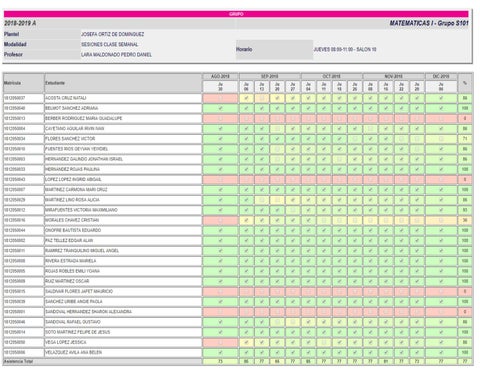Click the DIC 2018 month header
The width and height of the screenshot is (480, 371).
441,76
